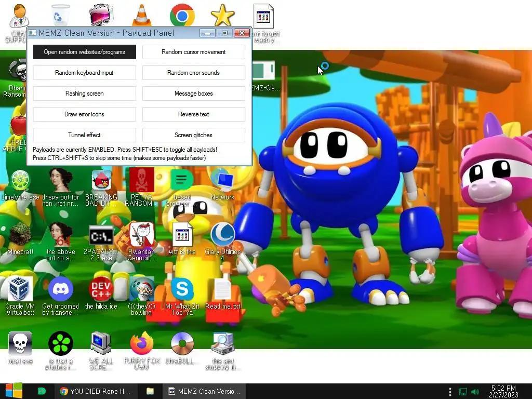This screenshot has width=532, height=399.
Task: Open the network tray icon
Action: 463,392
